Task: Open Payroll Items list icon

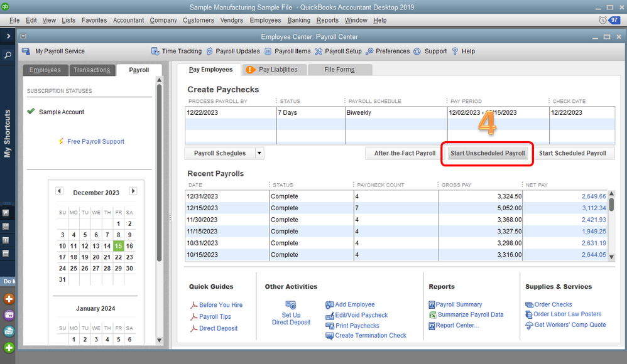Action: [268, 51]
